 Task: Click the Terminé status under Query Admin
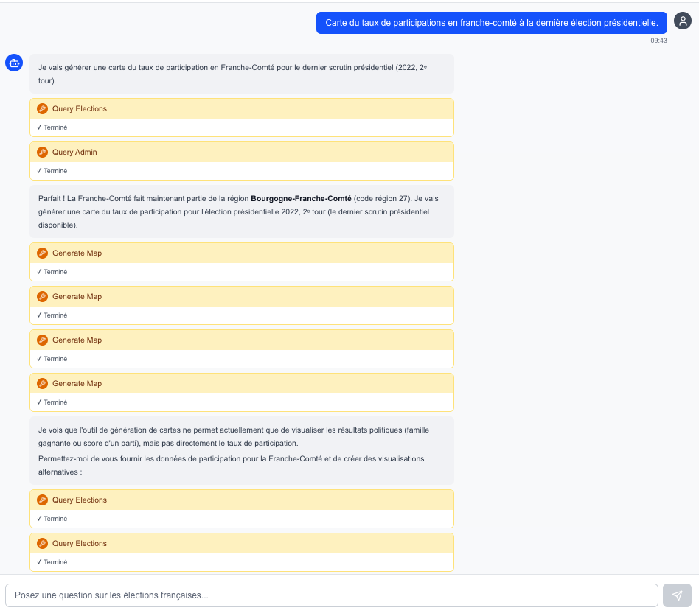[x=52, y=171]
